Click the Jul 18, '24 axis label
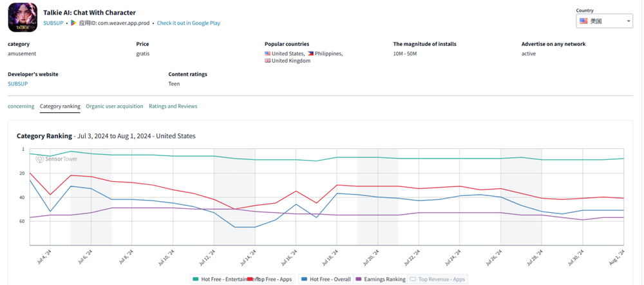 tap(329, 257)
